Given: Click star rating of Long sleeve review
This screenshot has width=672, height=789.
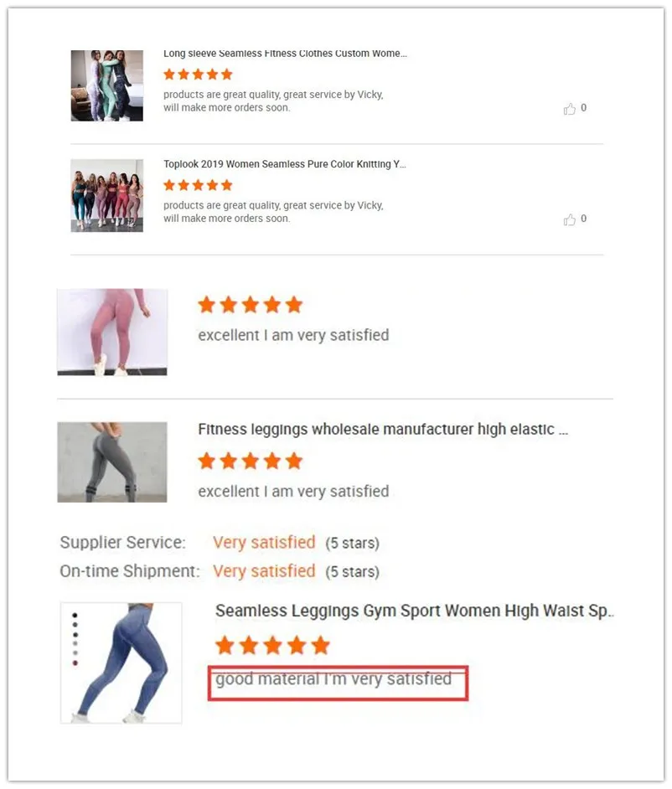Looking at the screenshot, I should pos(198,75).
